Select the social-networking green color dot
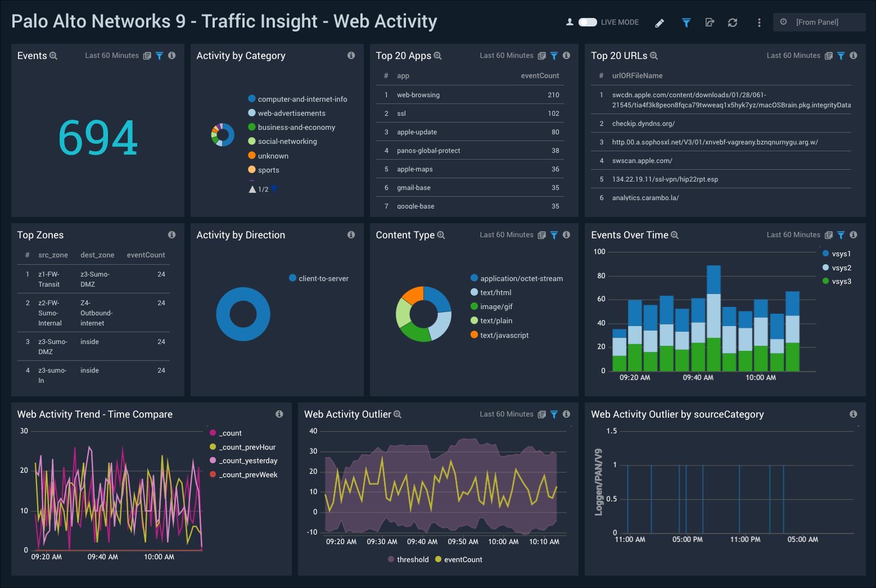Image resolution: width=876 pixels, height=588 pixels. click(x=251, y=141)
